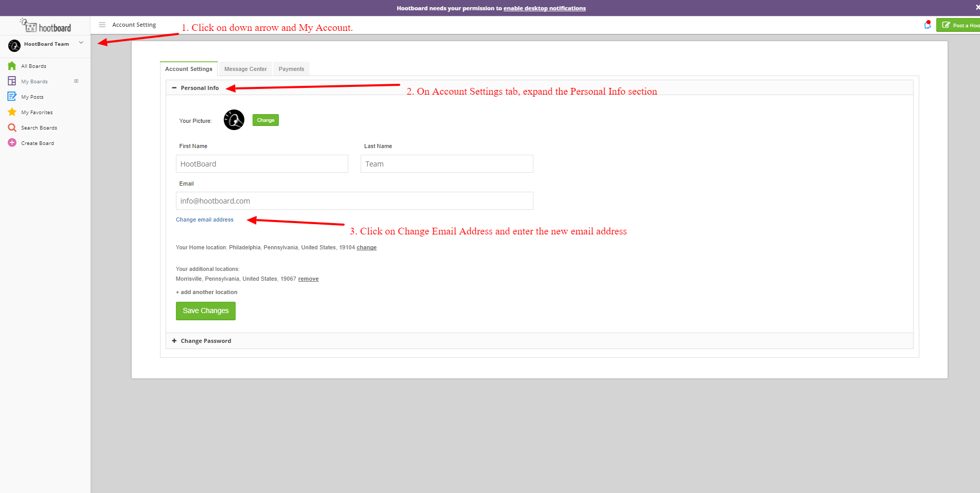Click the Save Changes button
980x493 pixels.
pyautogui.click(x=206, y=311)
